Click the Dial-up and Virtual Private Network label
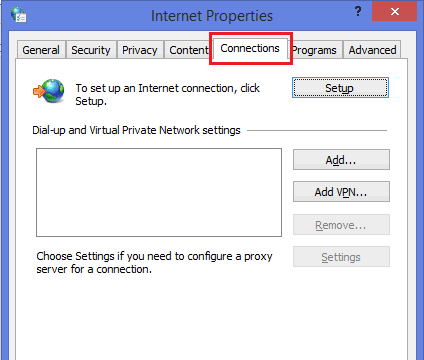Screen dimensions: 424x360 pyautogui.click(x=136, y=130)
